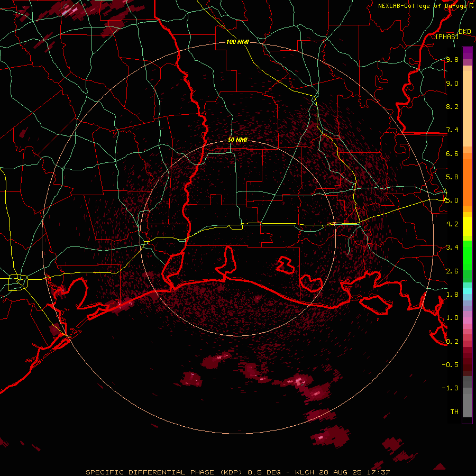The image size is (476, 476).
Task: Click the 9.8 value on color scale
Action: click(x=452, y=59)
